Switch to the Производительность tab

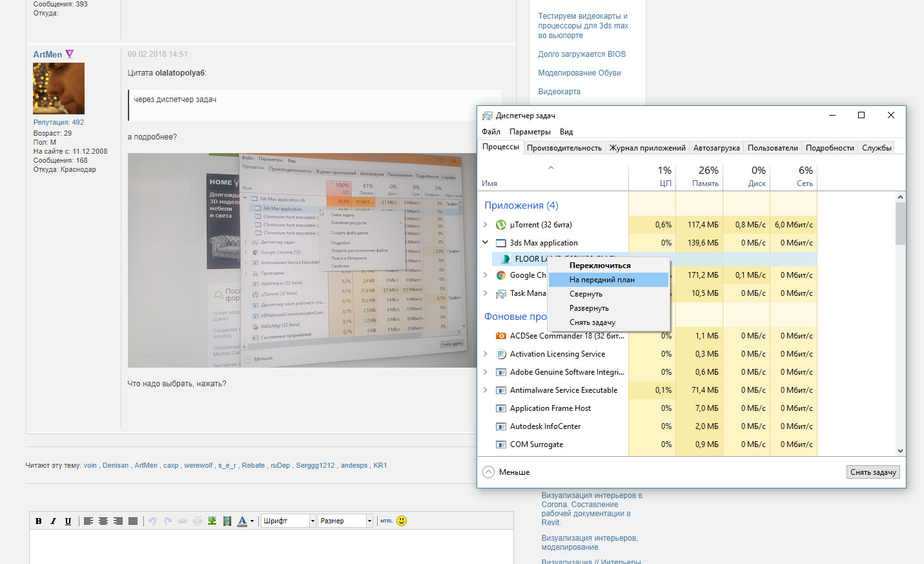point(564,148)
